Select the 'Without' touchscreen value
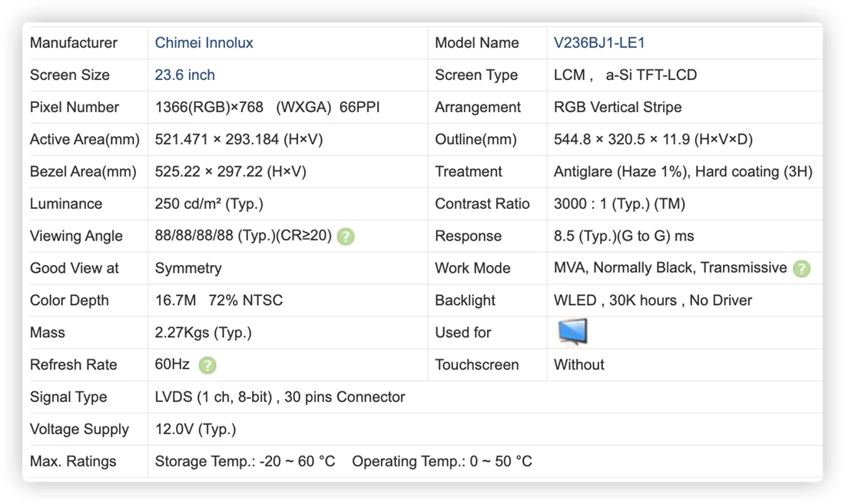 578,365
